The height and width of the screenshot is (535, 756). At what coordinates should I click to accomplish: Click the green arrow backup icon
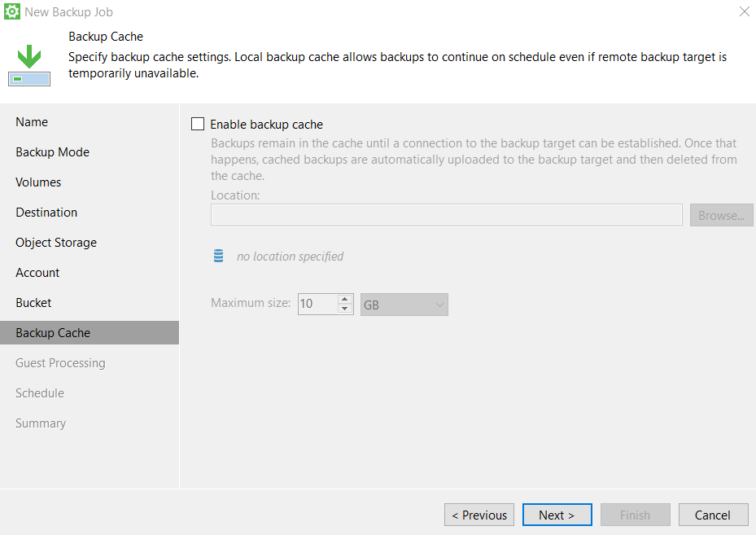[x=29, y=65]
